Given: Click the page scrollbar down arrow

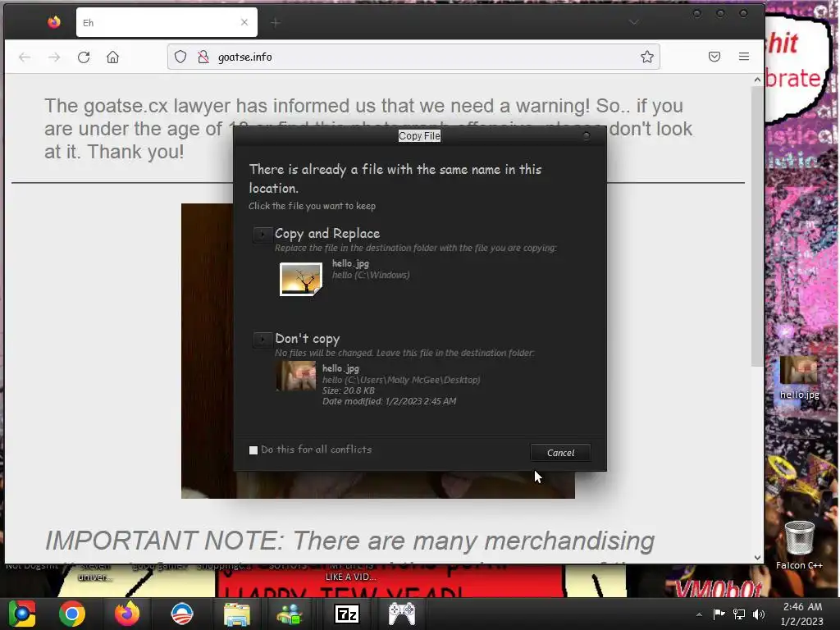Looking at the screenshot, I should pyautogui.click(x=757, y=557).
